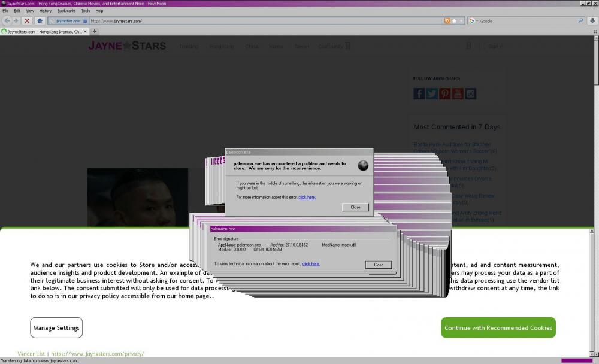
Task: Open the Tools menu
Action: click(x=86, y=11)
